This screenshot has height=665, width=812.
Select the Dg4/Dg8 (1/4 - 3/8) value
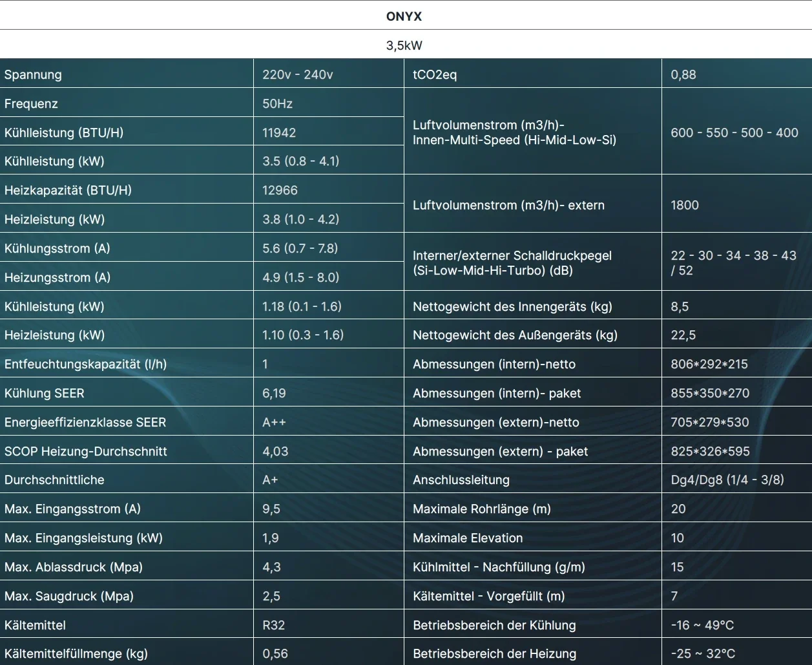[x=727, y=480]
